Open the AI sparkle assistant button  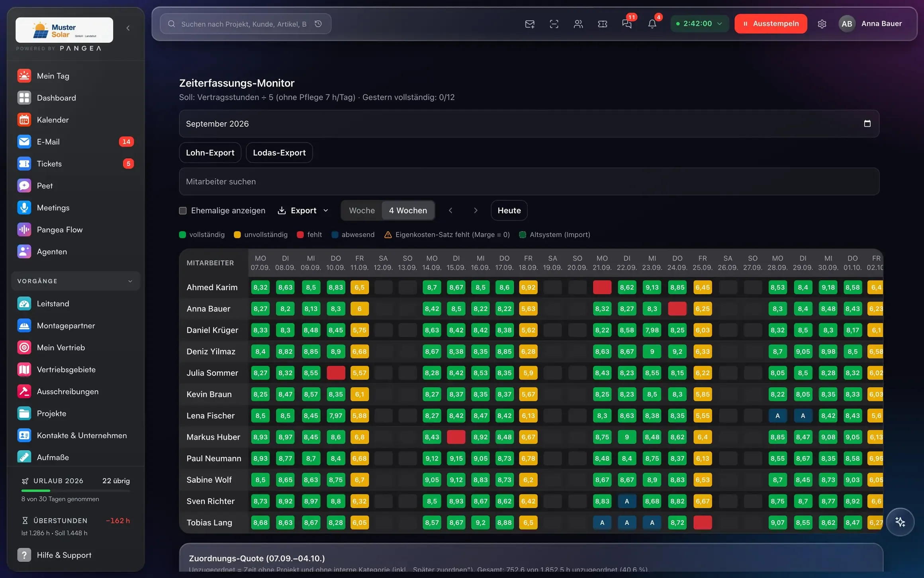pyautogui.click(x=900, y=522)
